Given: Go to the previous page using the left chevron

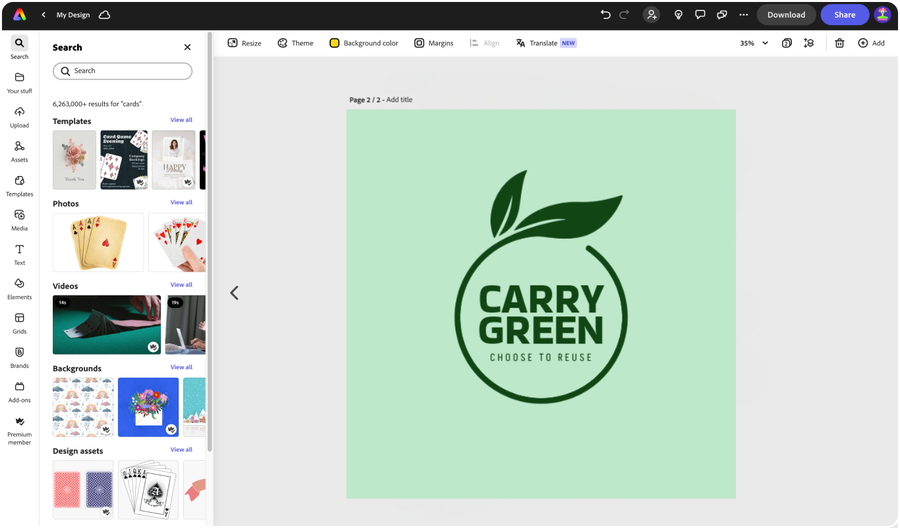Looking at the screenshot, I should coord(234,293).
